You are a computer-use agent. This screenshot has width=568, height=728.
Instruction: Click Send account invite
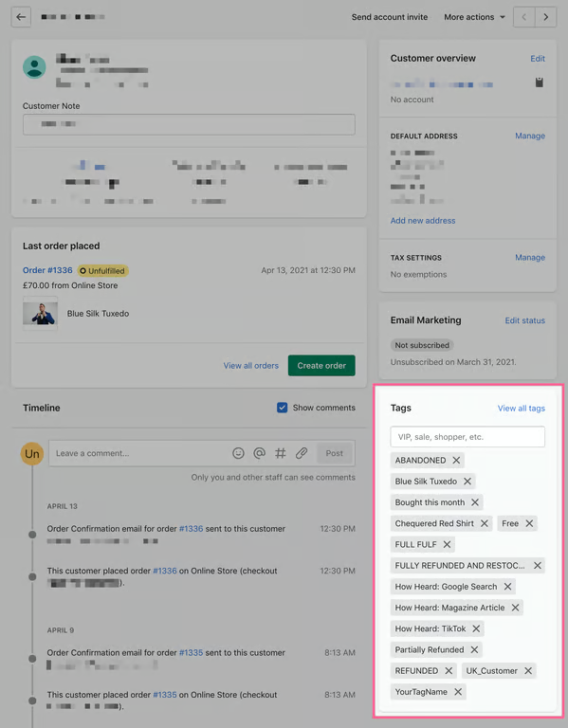(x=389, y=17)
